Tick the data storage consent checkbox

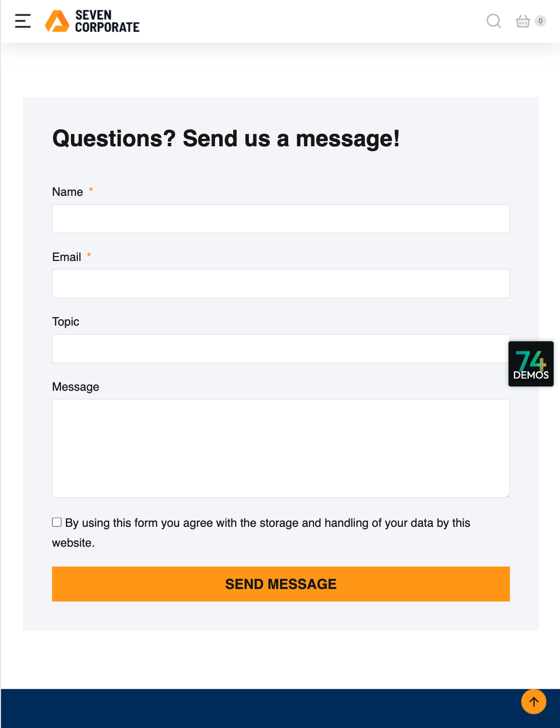point(57,522)
